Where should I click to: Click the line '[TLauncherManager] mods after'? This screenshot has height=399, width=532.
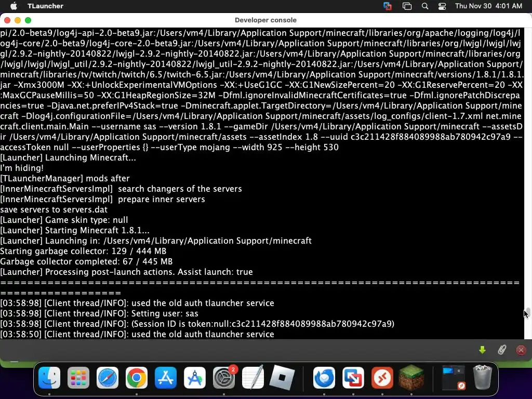coord(65,179)
